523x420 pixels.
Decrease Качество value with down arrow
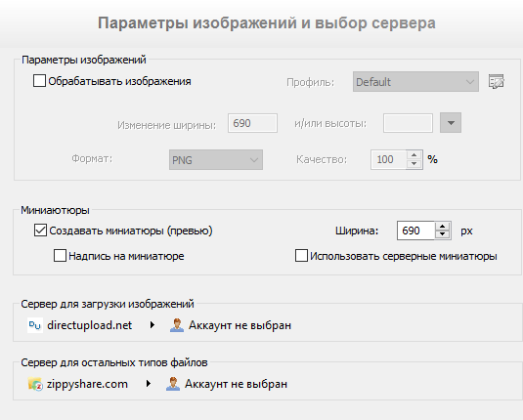414,164
